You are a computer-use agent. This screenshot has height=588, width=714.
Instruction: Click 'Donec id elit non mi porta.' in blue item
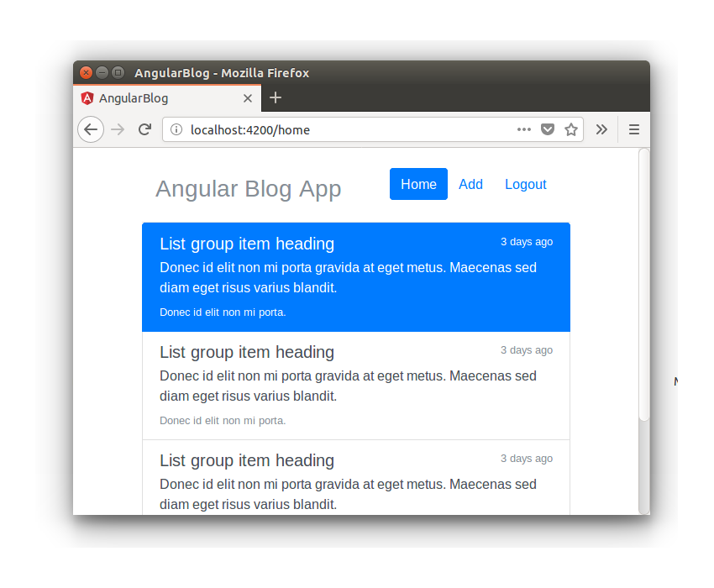(x=223, y=312)
